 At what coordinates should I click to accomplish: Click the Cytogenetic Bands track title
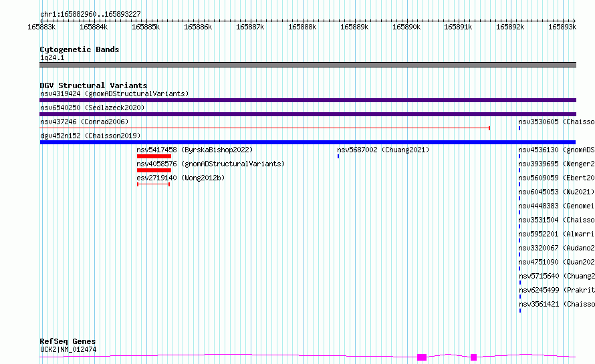click(x=80, y=49)
